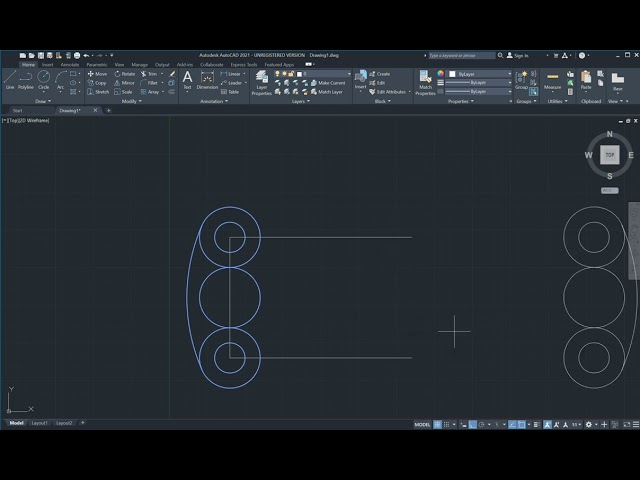Click the white layer color swatch

pyautogui.click(x=299, y=74)
